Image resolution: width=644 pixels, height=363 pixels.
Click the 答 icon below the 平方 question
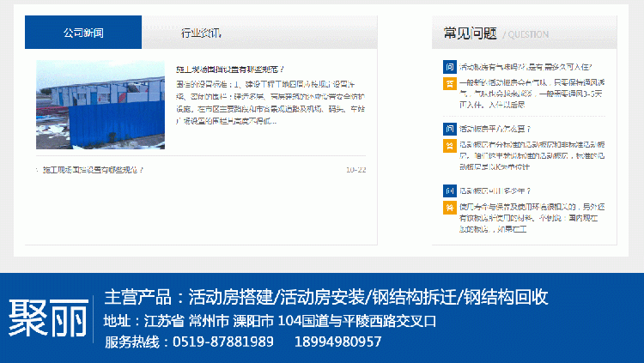coord(450,146)
